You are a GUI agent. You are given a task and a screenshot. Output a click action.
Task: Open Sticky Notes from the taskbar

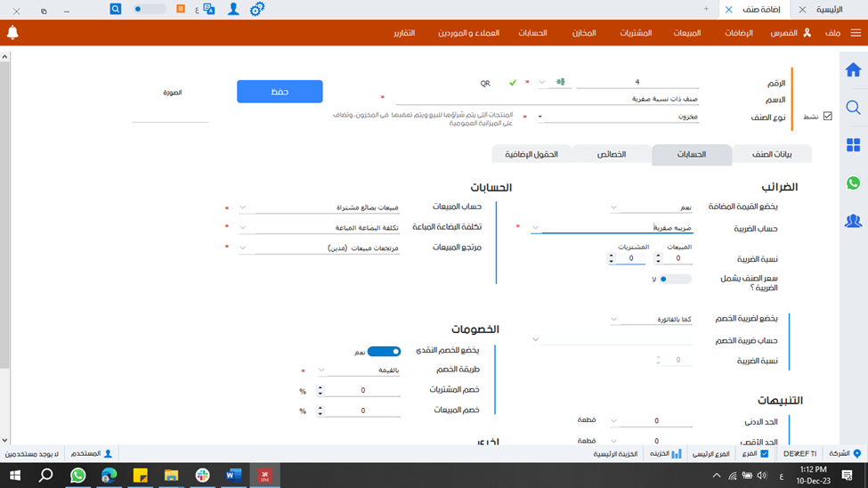click(140, 476)
